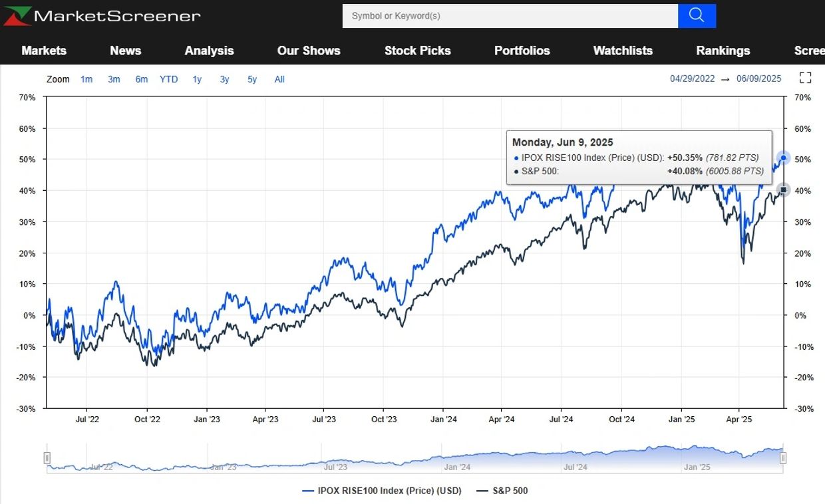The height and width of the screenshot is (504, 825).
Task: Open the Watchlists menu
Action: click(623, 51)
